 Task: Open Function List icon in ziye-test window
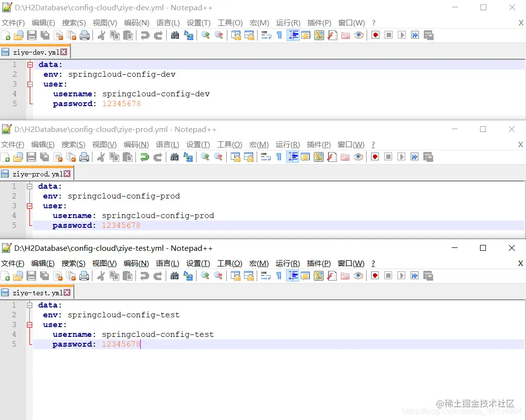click(x=332, y=276)
